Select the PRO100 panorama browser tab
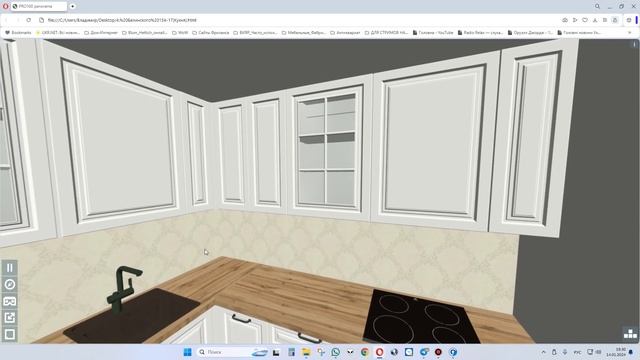 [39, 7]
